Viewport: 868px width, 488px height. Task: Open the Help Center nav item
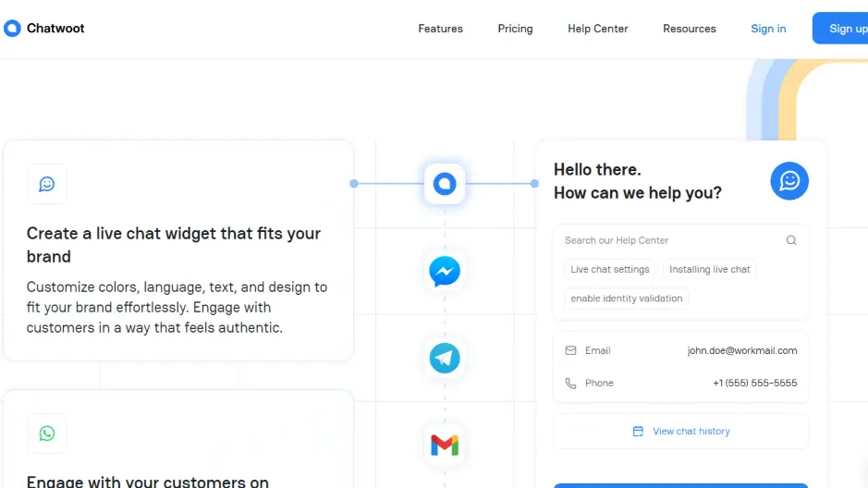[x=598, y=29]
